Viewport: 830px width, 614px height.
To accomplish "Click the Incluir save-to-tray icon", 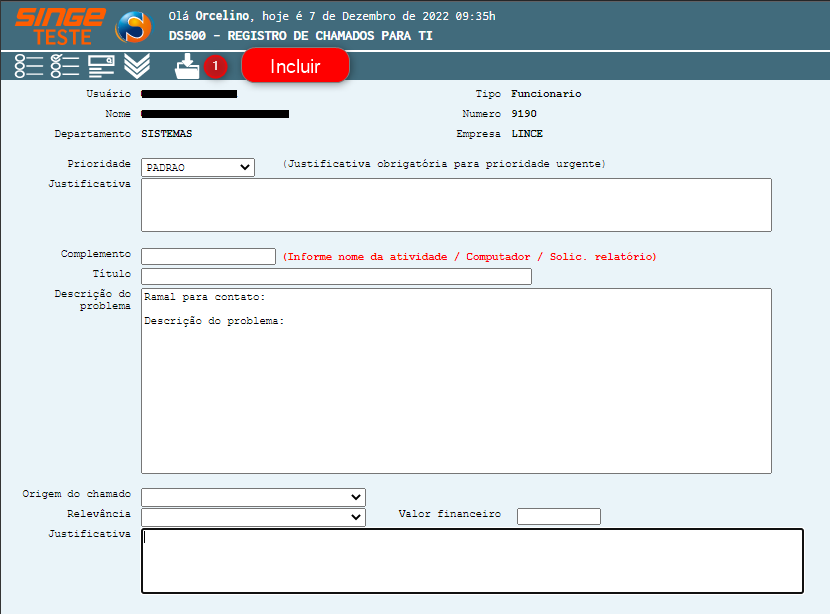I will 186,66.
